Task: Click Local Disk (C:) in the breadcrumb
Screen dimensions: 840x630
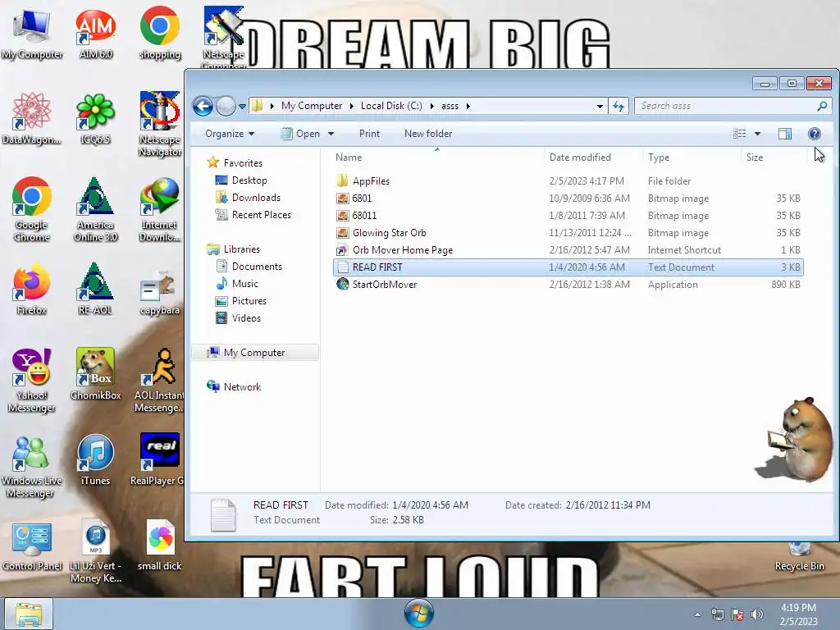Action: 391,106
